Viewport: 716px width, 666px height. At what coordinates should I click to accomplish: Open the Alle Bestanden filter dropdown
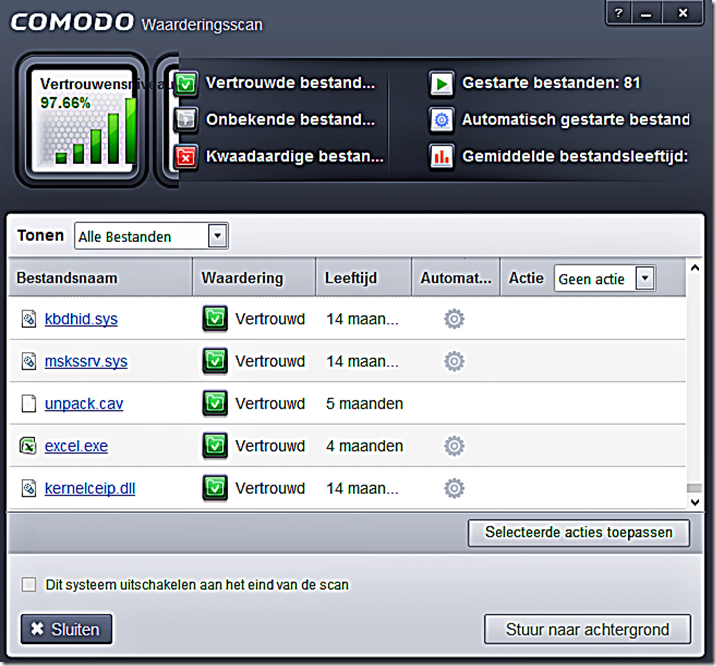point(151,236)
